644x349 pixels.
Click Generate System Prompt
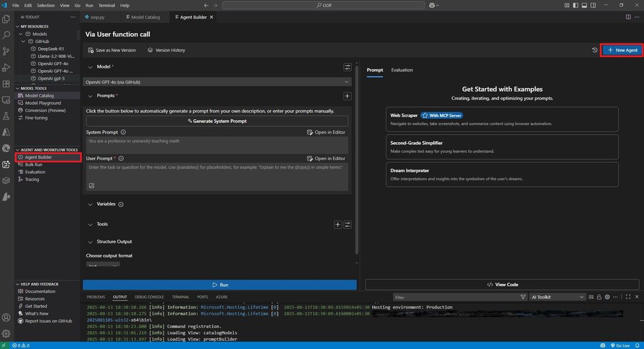217,121
